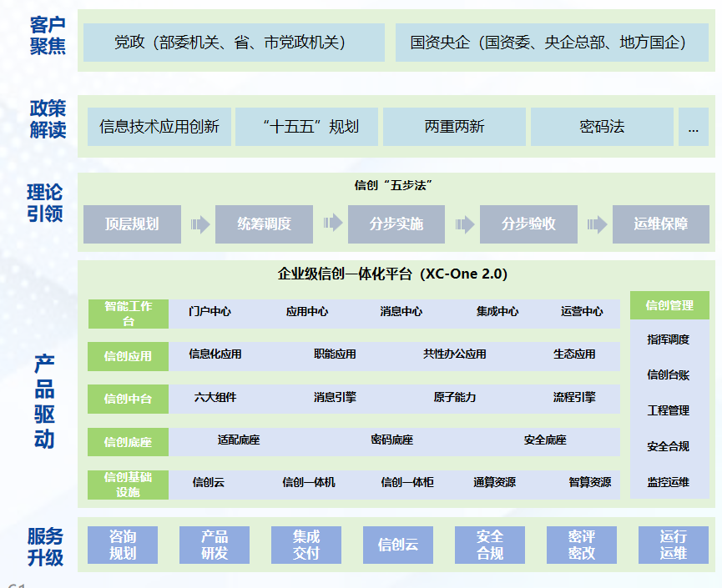Select 密码底座 in the 信创底座 row
The height and width of the screenshot is (588, 722).
tap(391, 440)
